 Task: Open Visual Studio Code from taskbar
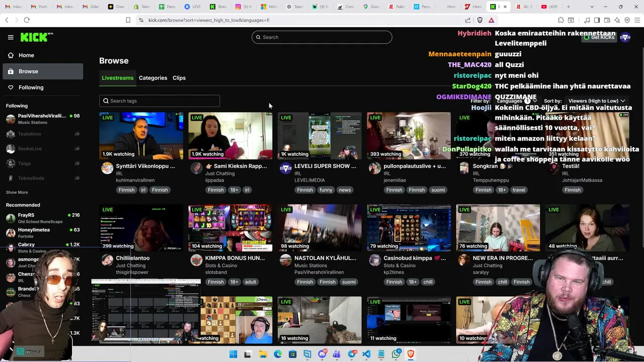366,354
